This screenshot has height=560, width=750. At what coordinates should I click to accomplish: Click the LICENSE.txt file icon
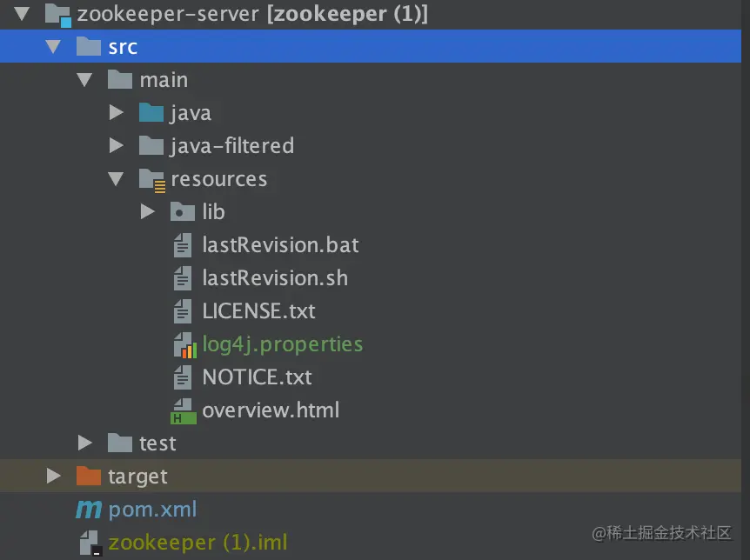[182, 310]
